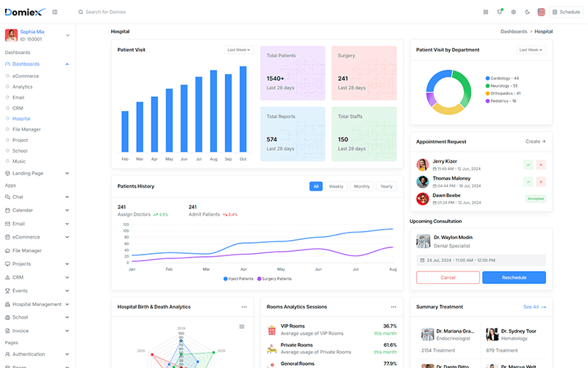Reject Thomas Maloney's appointment request

click(541, 182)
